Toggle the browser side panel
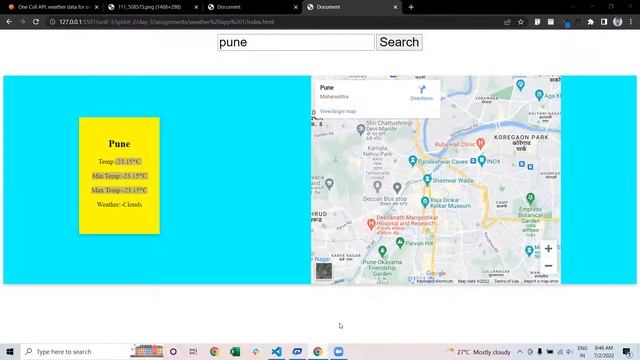This screenshot has height=360, width=640. click(604, 22)
